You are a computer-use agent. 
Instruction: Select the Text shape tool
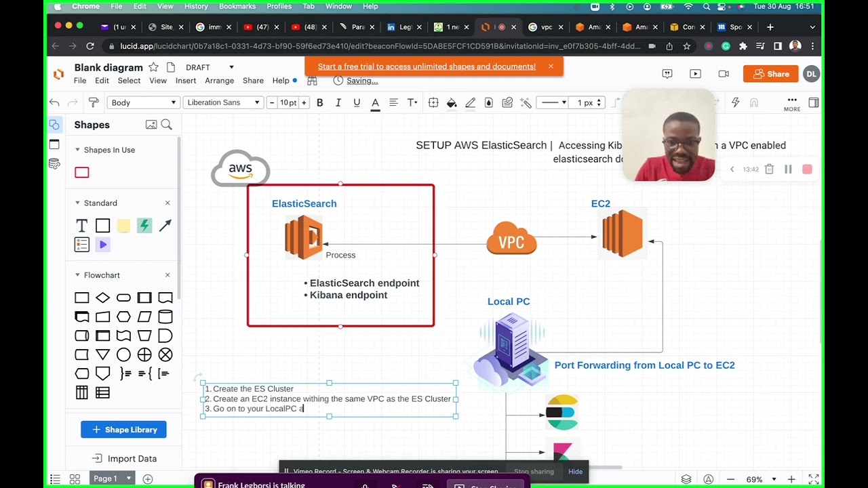click(81, 226)
